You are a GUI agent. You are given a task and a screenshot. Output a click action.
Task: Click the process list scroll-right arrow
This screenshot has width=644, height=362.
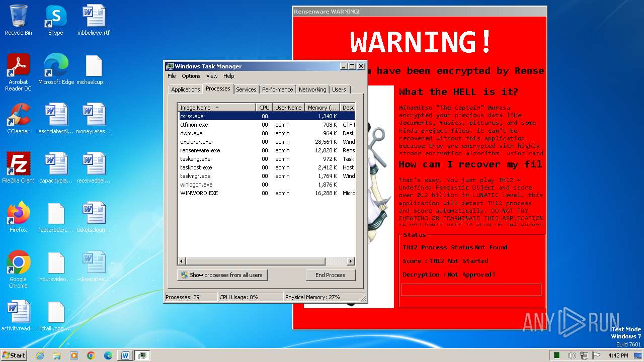coord(351,261)
